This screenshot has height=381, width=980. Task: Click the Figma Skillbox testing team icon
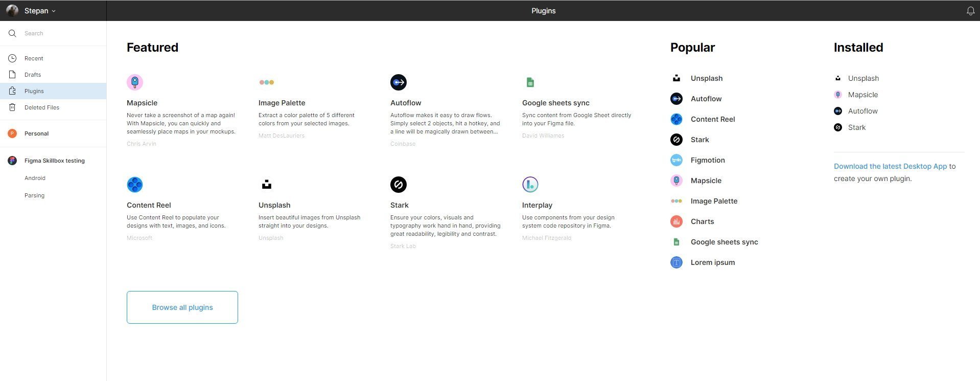coord(13,161)
